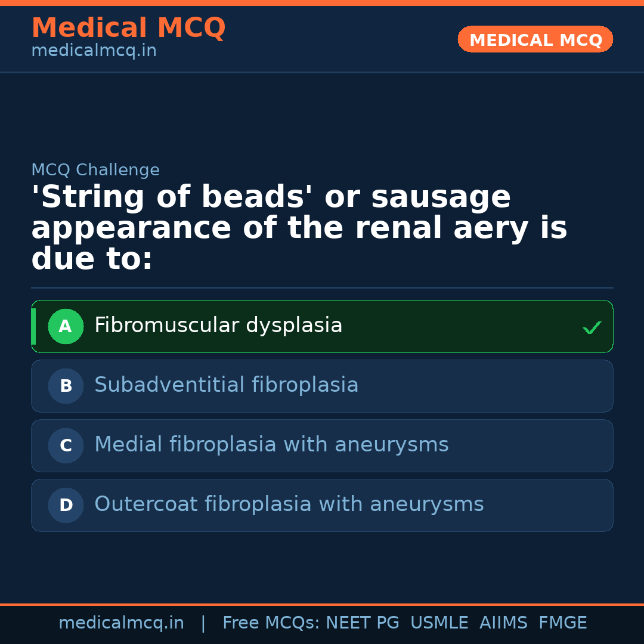Click the USMLE footer label
The image size is (644, 644).
coord(439,623)
